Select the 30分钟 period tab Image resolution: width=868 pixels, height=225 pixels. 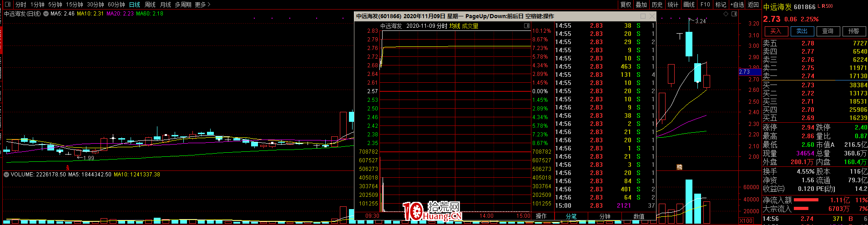coord(96,5)
